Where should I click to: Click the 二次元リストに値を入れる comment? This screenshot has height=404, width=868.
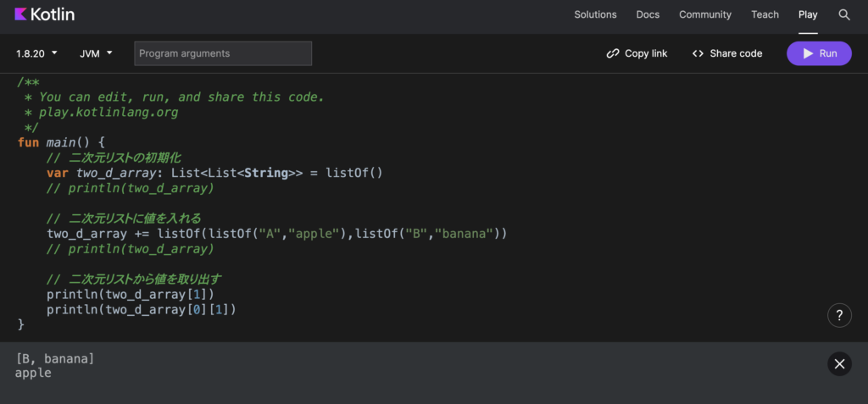coord(124,218)
